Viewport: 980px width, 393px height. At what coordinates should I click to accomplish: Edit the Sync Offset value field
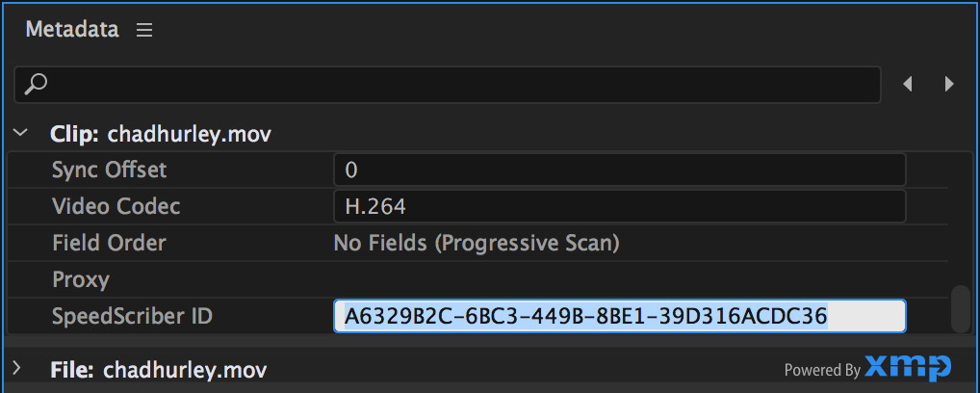[x=619, y=170]
